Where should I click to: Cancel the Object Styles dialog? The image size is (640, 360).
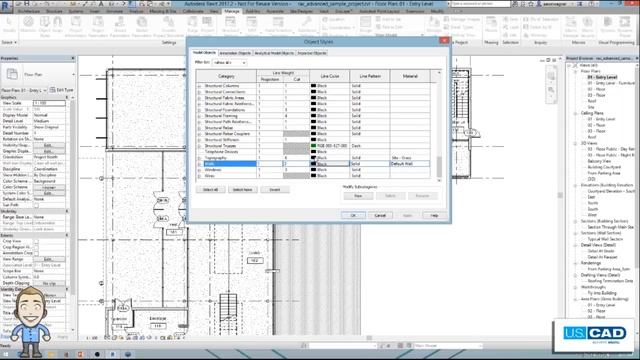[x=380, y=215]
